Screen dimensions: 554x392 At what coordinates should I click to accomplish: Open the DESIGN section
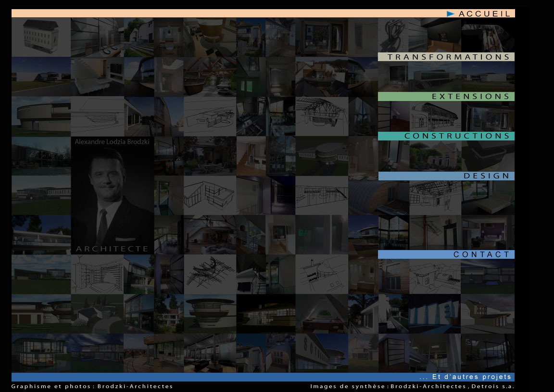click(486, 176)
